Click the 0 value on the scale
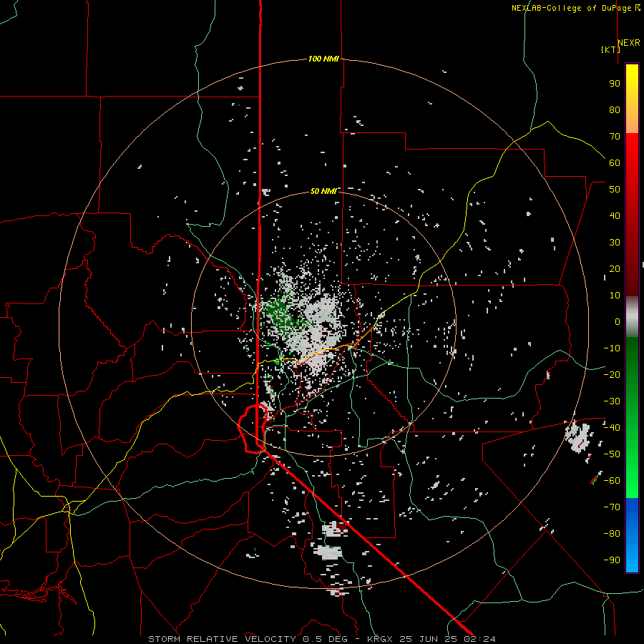This screenshot has width=644, height=644. tap(618, 322)
